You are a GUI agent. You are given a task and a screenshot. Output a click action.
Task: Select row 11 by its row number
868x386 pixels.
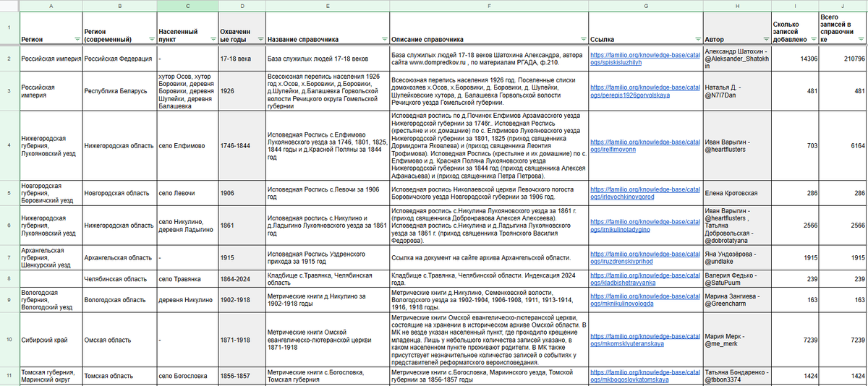9,377
